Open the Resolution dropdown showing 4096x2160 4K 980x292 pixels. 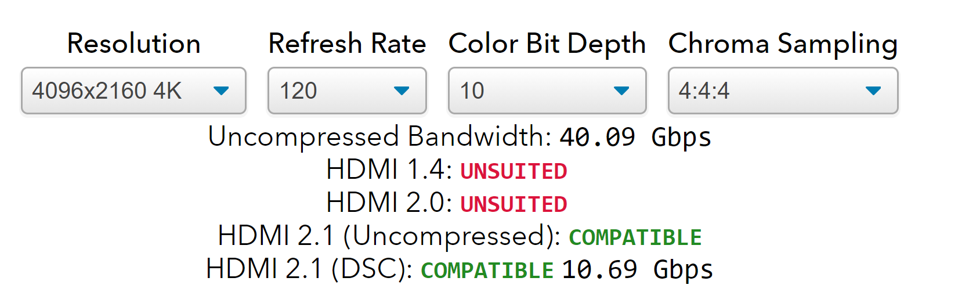(133, 91)
